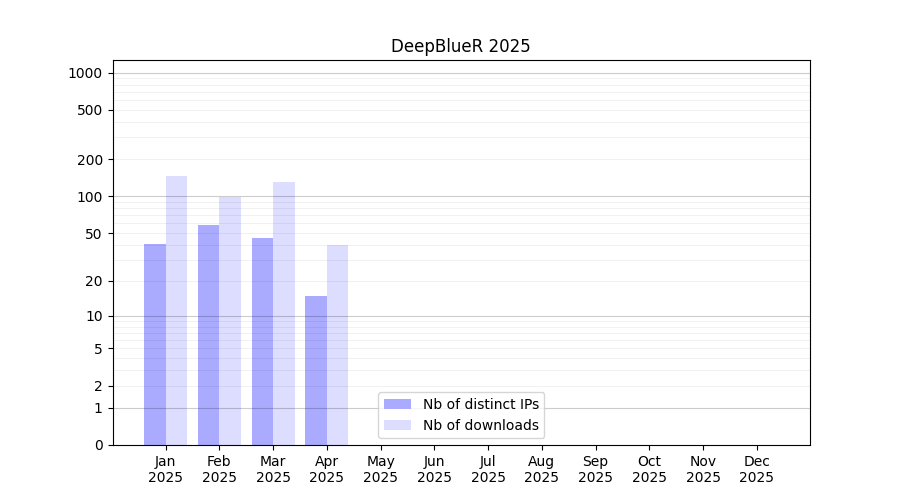Click the 'May 2025' x-axis label
Image resolution: width=900 pixels, height=500 pixels.
(380, 469)
